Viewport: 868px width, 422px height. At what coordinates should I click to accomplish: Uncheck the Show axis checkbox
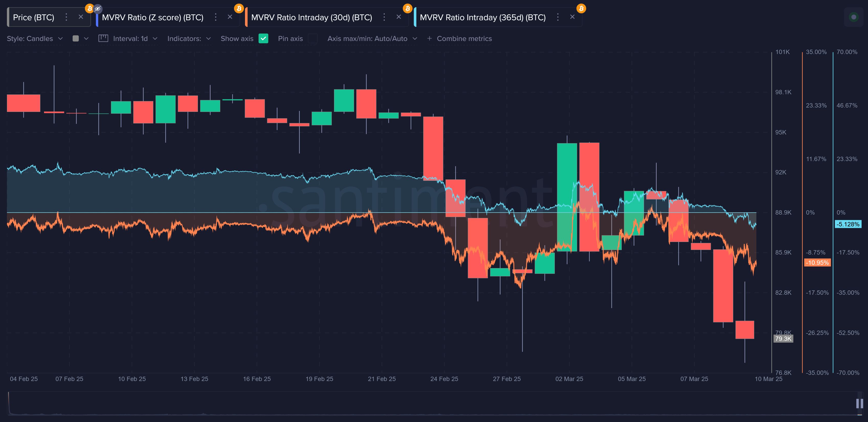pos(263,38)
